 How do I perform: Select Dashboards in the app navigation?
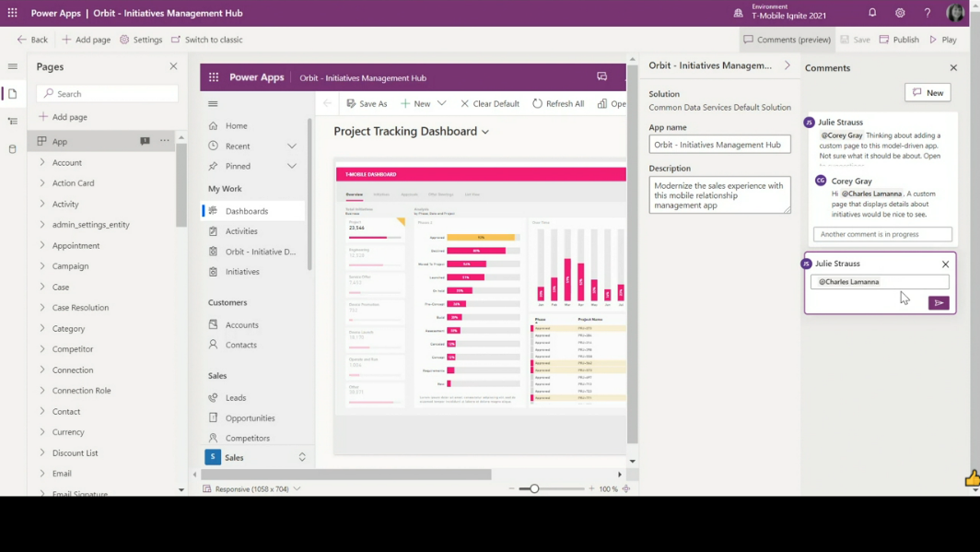click(247, 211)
